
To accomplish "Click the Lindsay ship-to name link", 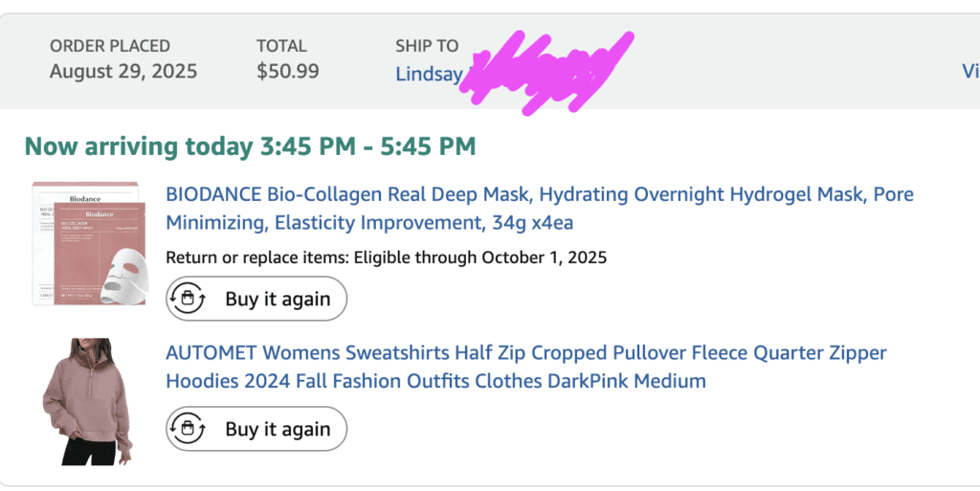I will (x=429, y=74).
